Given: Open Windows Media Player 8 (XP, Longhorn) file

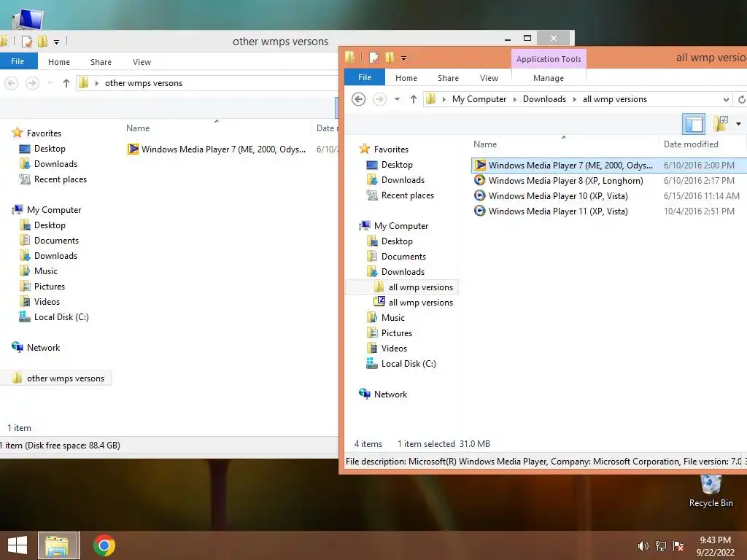Looking at the screenshot, I should pyautogui.click(x=565, y=181).
